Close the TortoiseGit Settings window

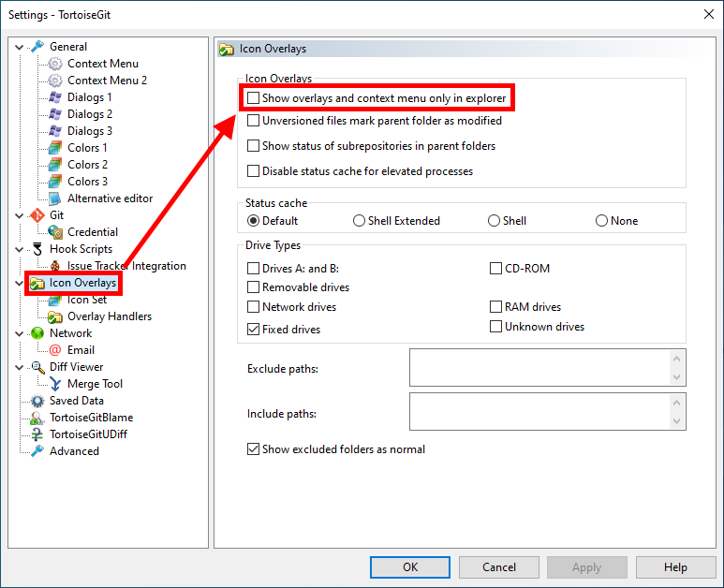point(709,14)
